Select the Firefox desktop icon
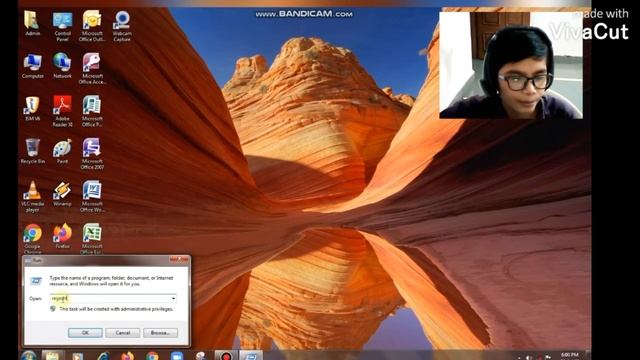This screenshot has height=360, width=640. [x=62, y=236]
